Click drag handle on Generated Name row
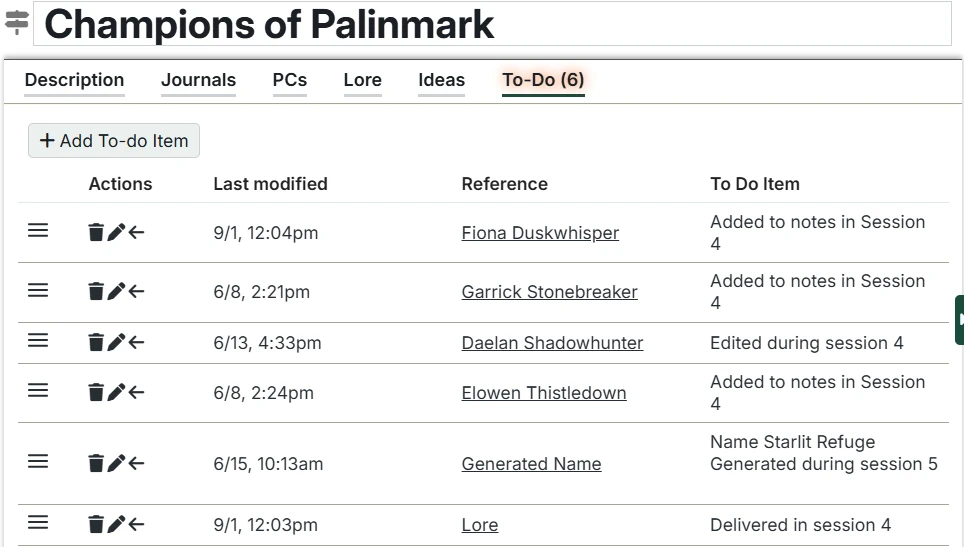 coord(38,462)
